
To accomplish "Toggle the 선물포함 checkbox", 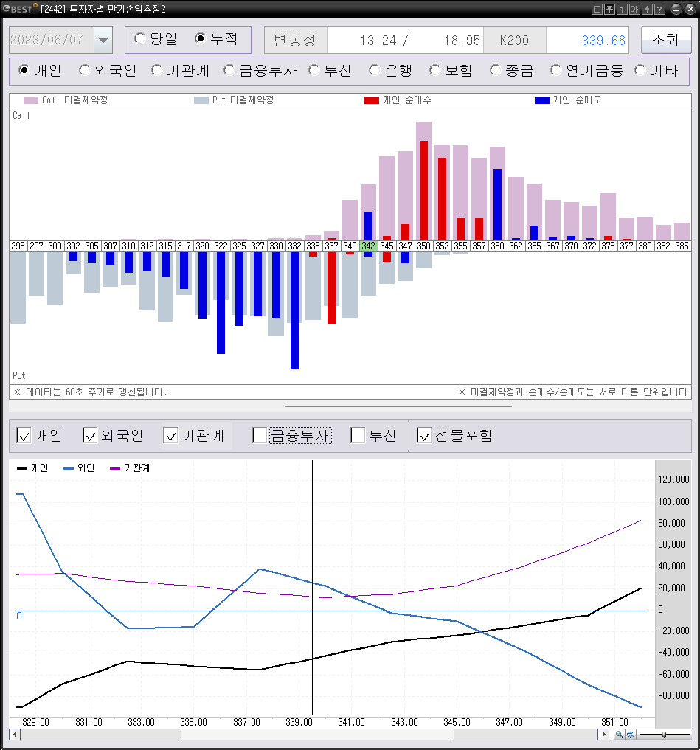I will coord(424,435).
